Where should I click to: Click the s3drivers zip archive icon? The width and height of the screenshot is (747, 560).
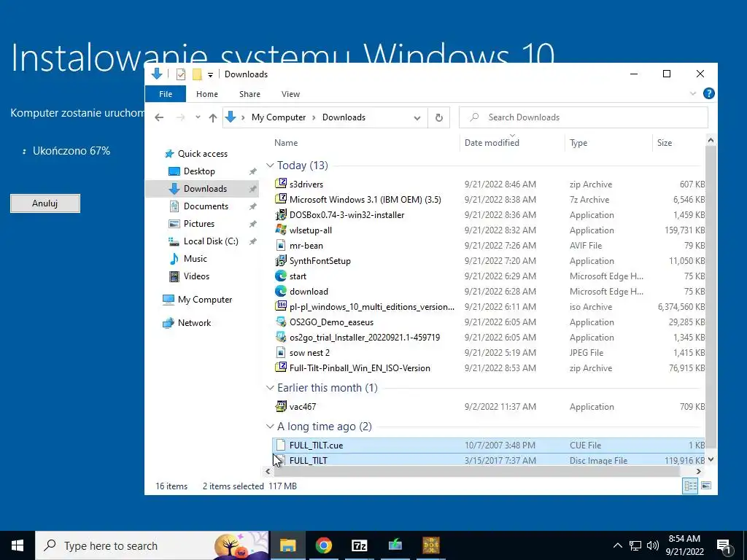281,184
